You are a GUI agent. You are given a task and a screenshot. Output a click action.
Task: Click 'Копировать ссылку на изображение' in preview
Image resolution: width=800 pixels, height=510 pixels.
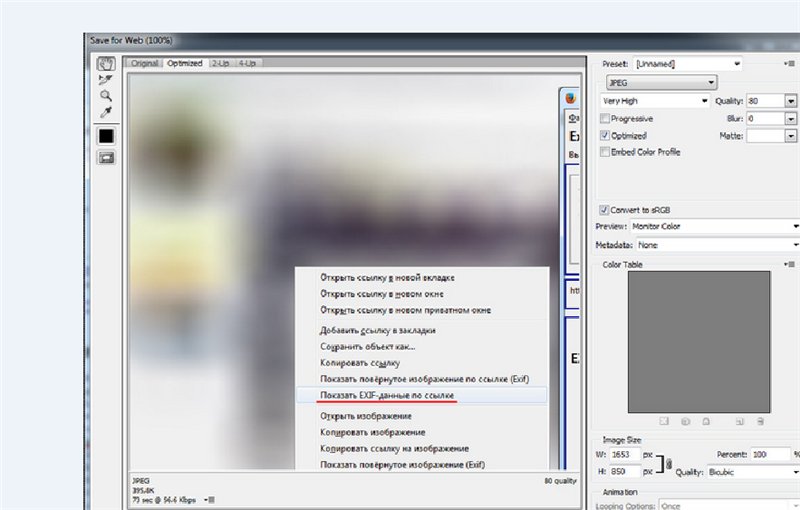[x=394, y=449]
